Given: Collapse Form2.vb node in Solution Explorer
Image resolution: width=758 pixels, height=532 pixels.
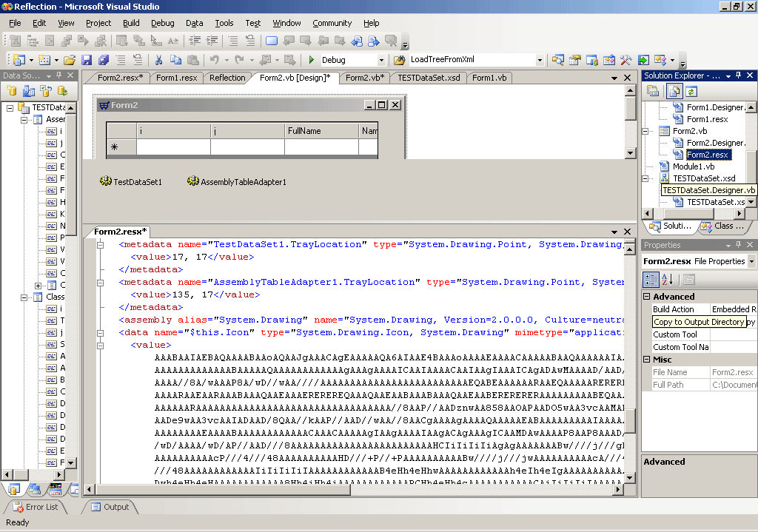Looking at the screenshot, I should click(645, 131).
